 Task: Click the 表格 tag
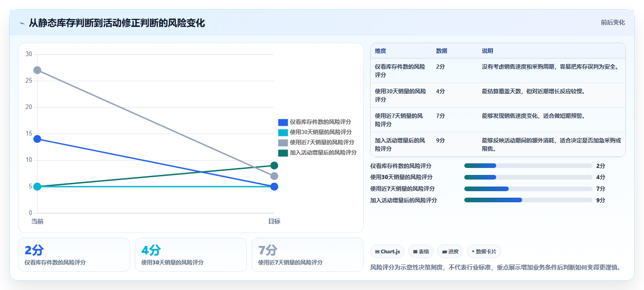(421, 251)
